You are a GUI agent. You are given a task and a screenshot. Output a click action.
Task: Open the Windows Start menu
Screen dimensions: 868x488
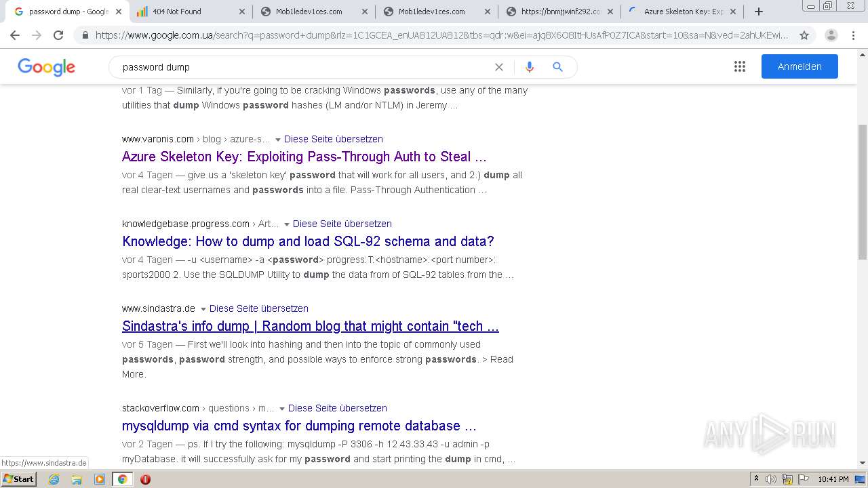(18, 479)
